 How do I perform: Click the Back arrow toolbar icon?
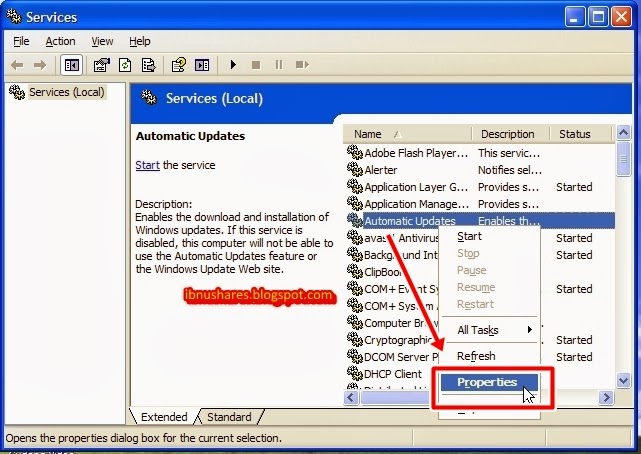pos(17,65)
